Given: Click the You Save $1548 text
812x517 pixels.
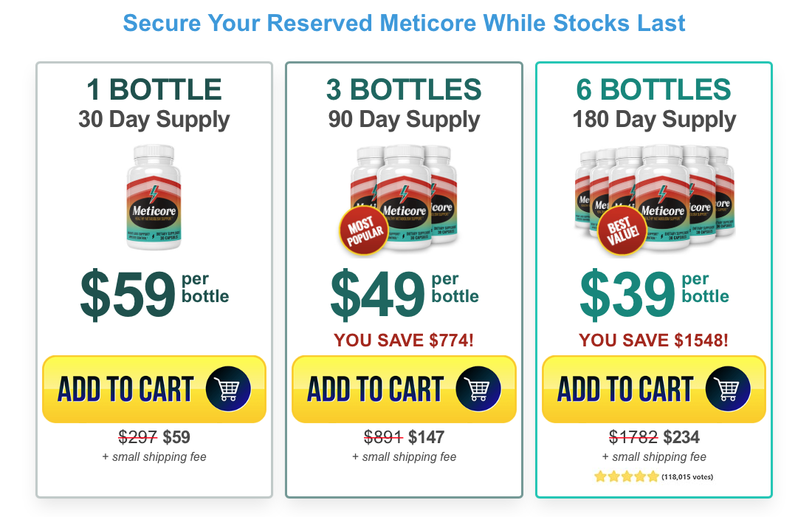Looking at the screenshot, I should click(654, 340).
